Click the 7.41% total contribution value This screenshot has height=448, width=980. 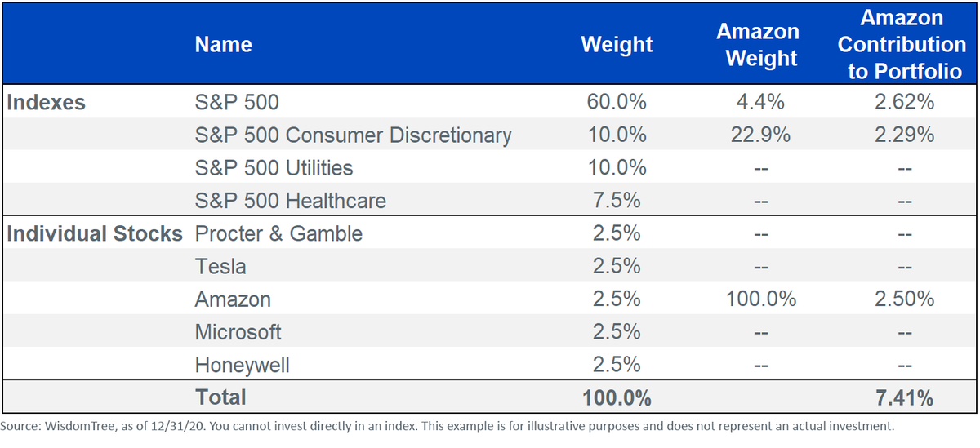903,397
